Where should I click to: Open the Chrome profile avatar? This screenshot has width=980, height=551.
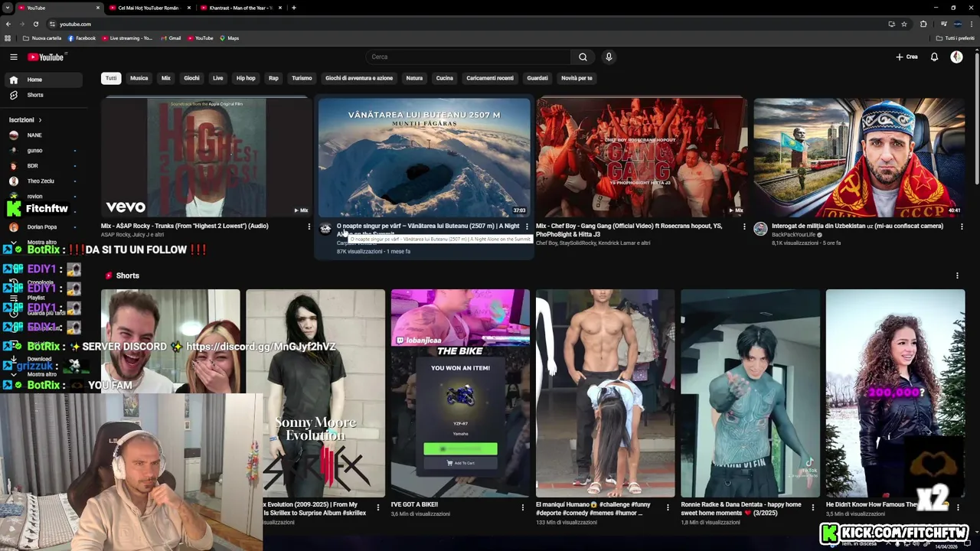(958, 24)
